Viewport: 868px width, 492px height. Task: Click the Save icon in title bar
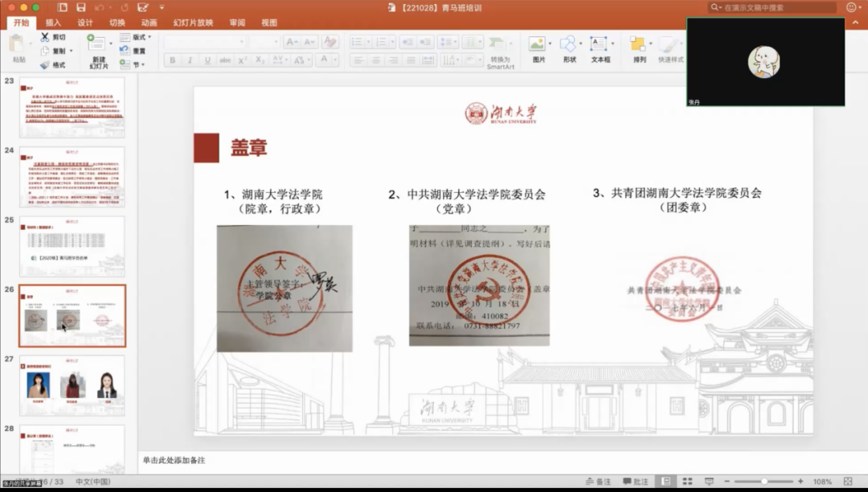pyautogui.click(x=81, y=7)
